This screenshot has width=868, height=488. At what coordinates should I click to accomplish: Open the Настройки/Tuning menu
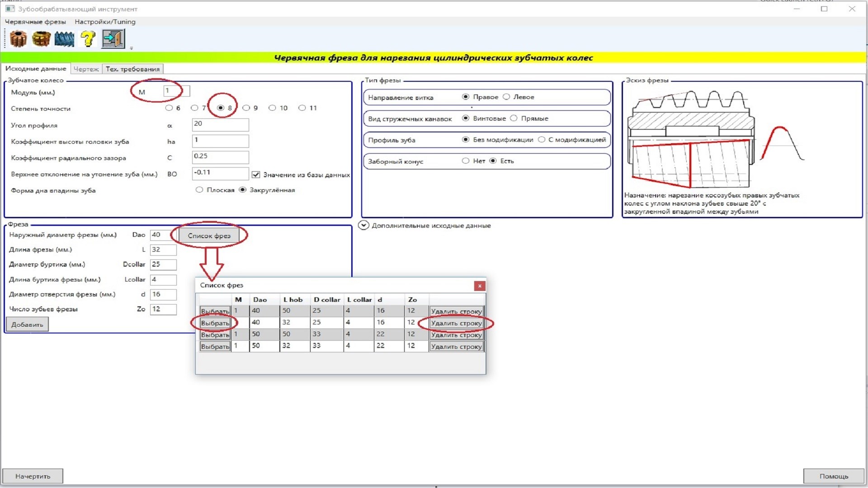tap(105, 22)
